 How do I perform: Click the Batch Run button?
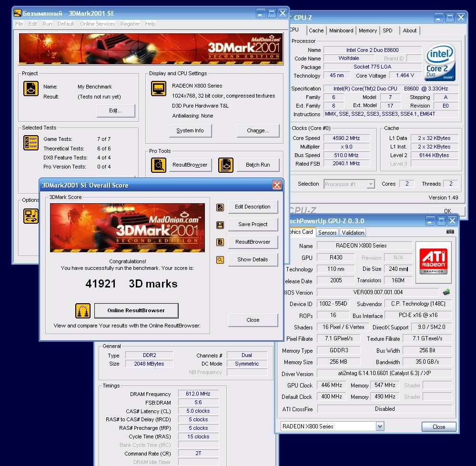(x=258, y=165)
